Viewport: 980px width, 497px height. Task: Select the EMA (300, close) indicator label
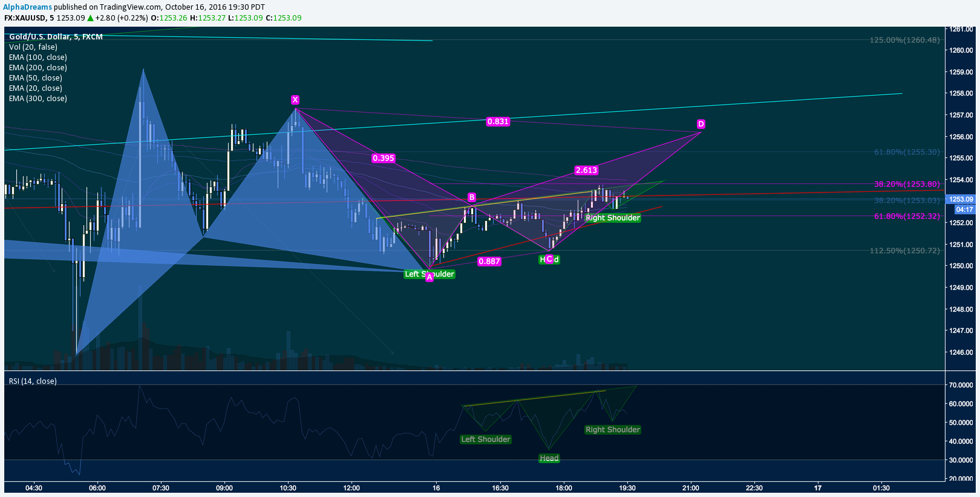click(x=38, y=99)
